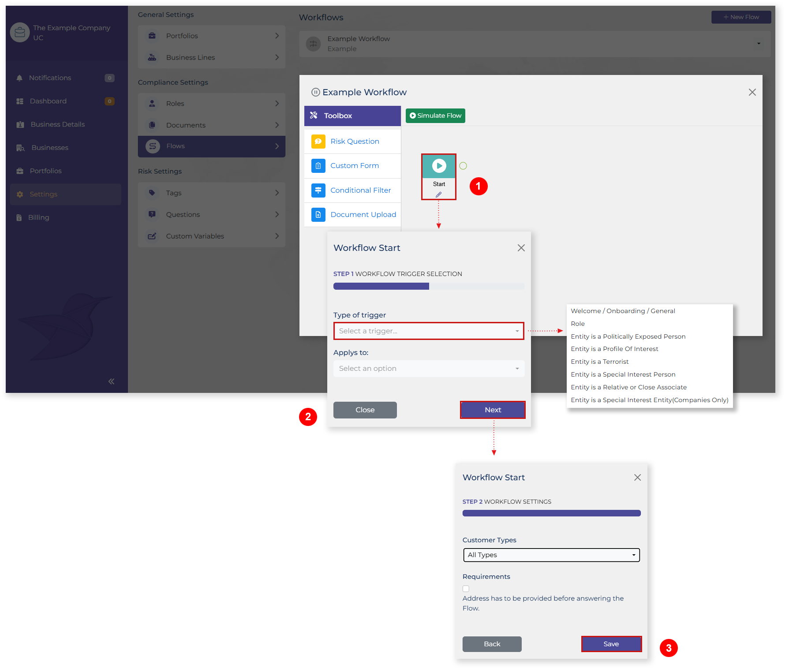Screen dimensions: 789x672
Task: Click the Step 1 progress bar
Action: click(x=429, y=287)
